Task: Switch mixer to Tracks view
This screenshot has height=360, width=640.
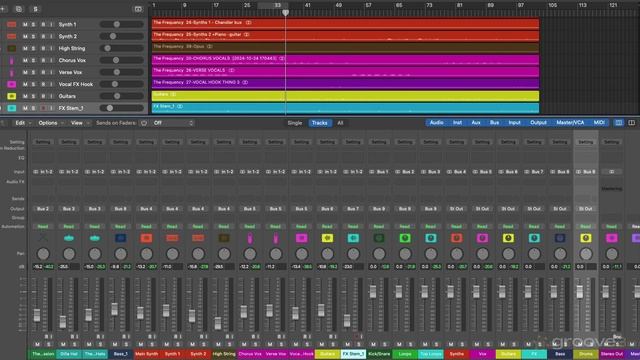Action: click(320, 123)
